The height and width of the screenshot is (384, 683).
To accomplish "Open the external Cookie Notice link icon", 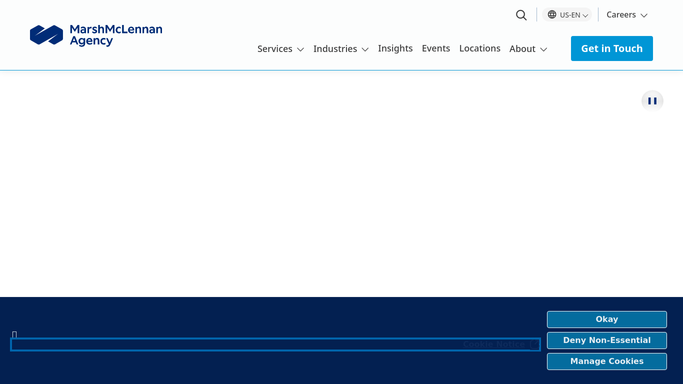I will [x=534, y=344].
